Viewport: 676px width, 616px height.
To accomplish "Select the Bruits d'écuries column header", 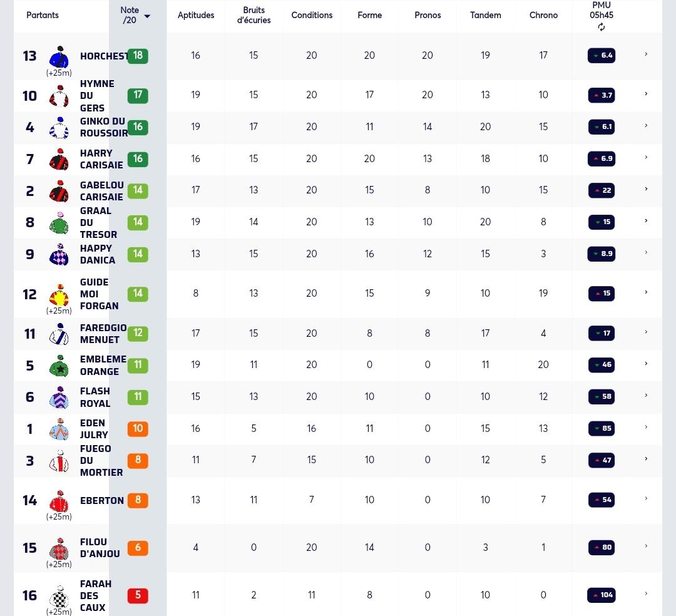I will click(x=253, y=15).
